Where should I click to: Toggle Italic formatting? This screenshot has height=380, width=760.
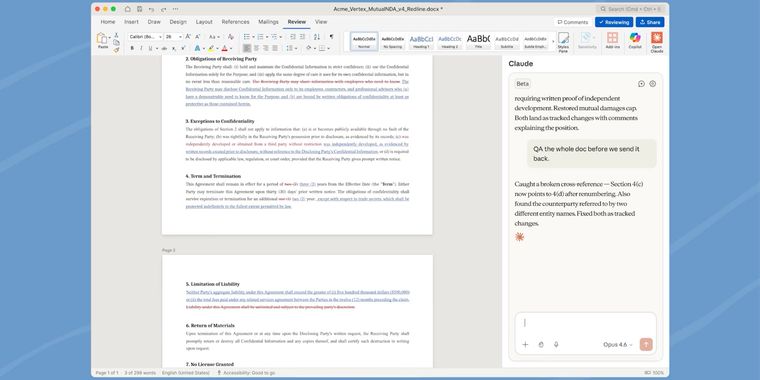[141, 48]
